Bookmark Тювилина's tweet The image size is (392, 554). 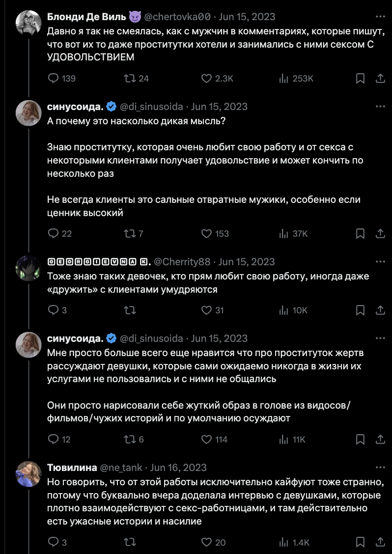[x=360, y=542]
